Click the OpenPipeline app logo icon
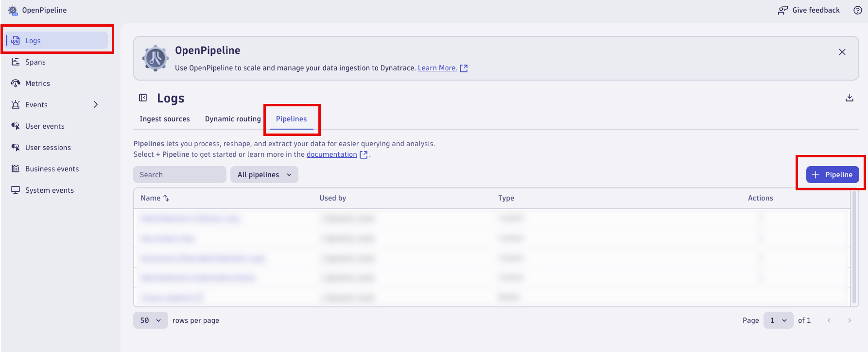This screenshot has height=352, width=868. click(x=13, y=10)
